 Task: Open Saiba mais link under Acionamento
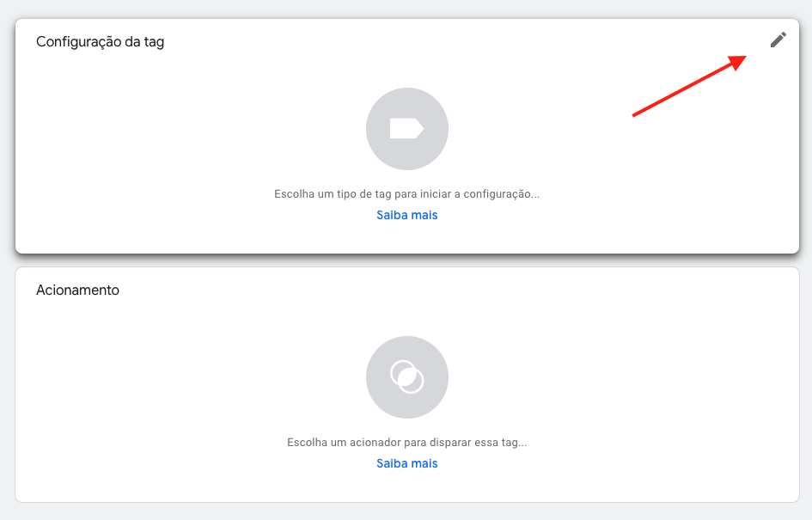click(x=407, y=463)
